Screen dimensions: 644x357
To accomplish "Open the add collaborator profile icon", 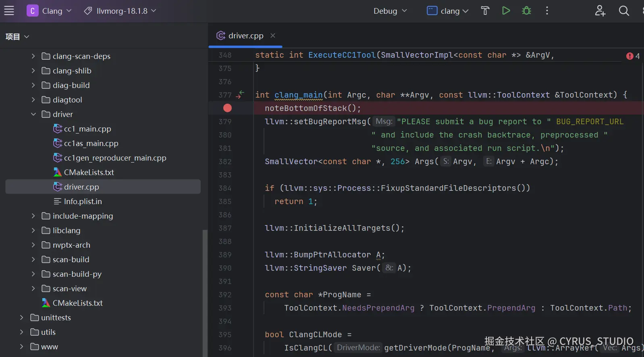I will point(600,11).
